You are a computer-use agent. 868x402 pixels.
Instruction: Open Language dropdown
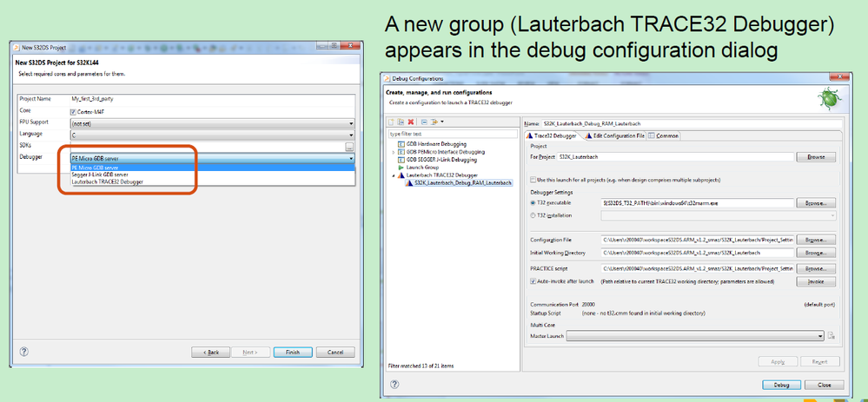coord(213,135)
